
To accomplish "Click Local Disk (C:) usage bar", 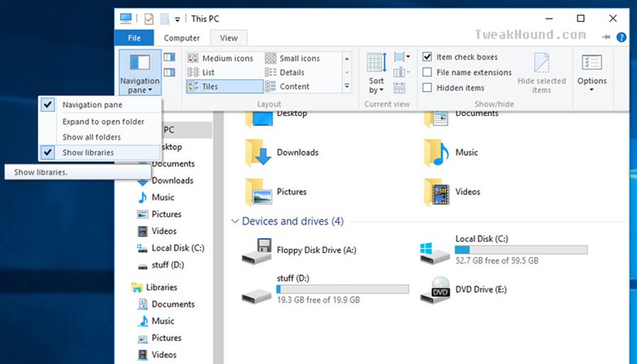I will click(521, 250).
